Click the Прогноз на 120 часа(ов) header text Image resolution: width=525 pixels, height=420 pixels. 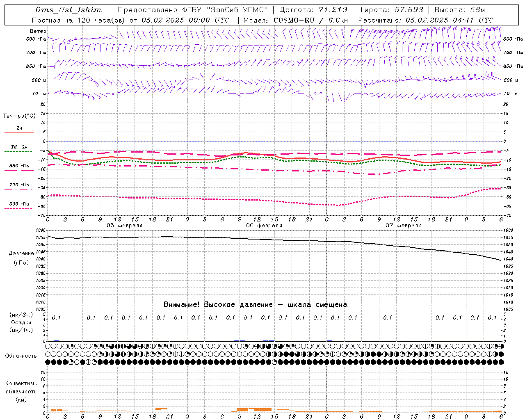coord(79,20)
